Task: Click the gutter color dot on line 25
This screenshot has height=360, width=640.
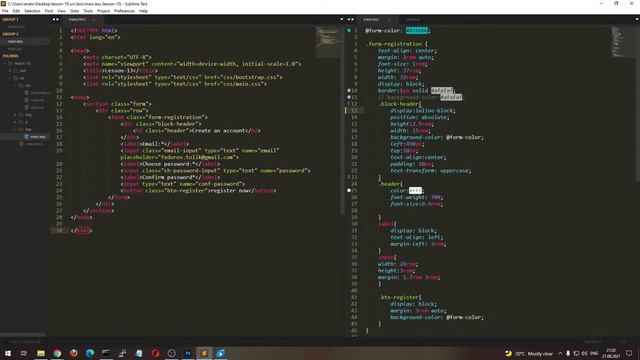Action: coord(349,190)
